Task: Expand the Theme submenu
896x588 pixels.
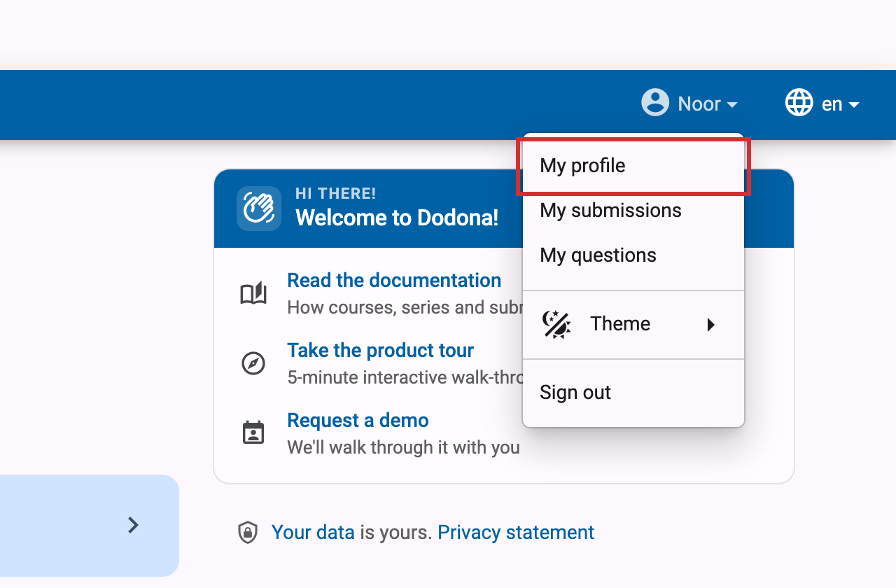Action: 633,324
